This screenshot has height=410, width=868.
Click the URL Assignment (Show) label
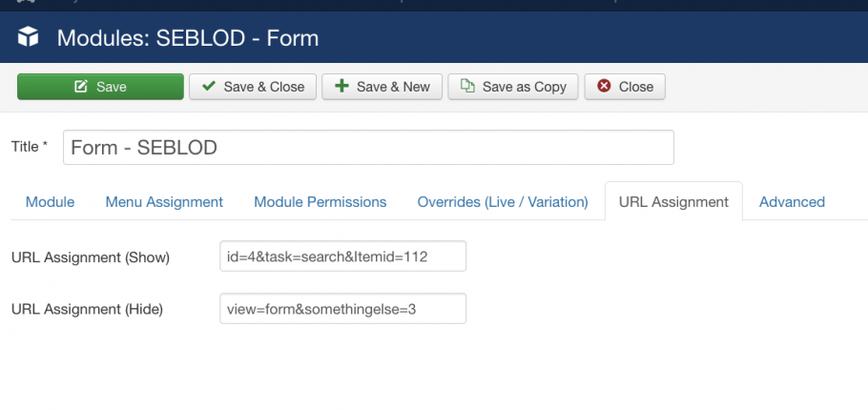(x=91, y=257)
